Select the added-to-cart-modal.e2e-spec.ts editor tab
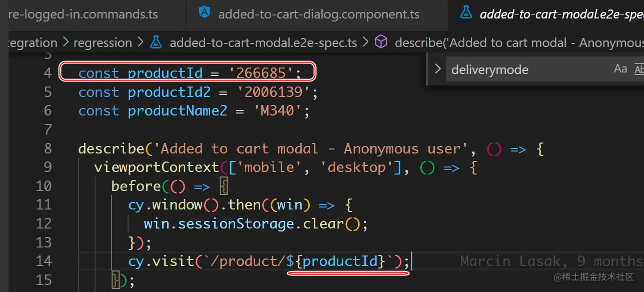Viewport: 644px width, 292px height. [546, 15]
